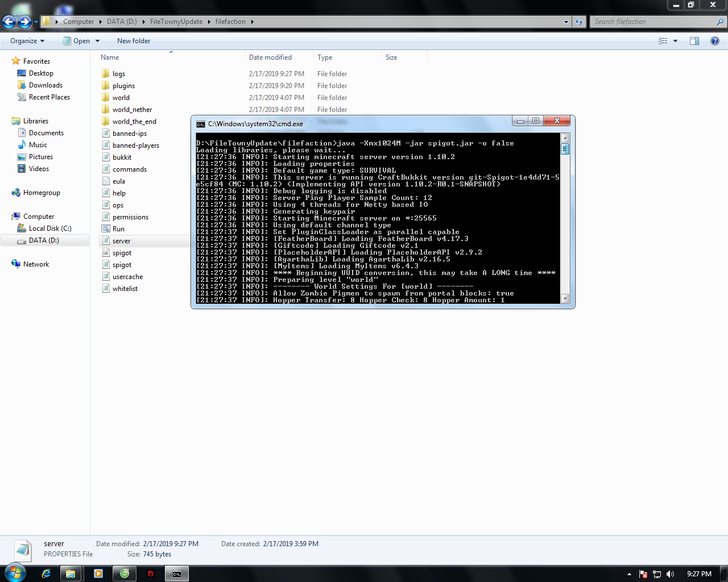The image size is (728, 582).
Task: Toggle the preview pane icon
Action: (x=694, y=41)
